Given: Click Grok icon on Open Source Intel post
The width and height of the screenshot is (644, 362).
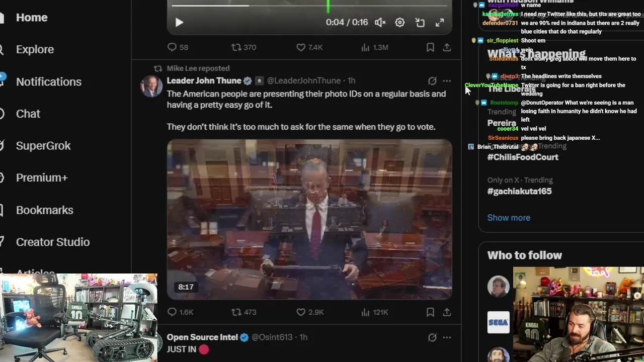Looking at the screenshot, I should tap(432, 337).
